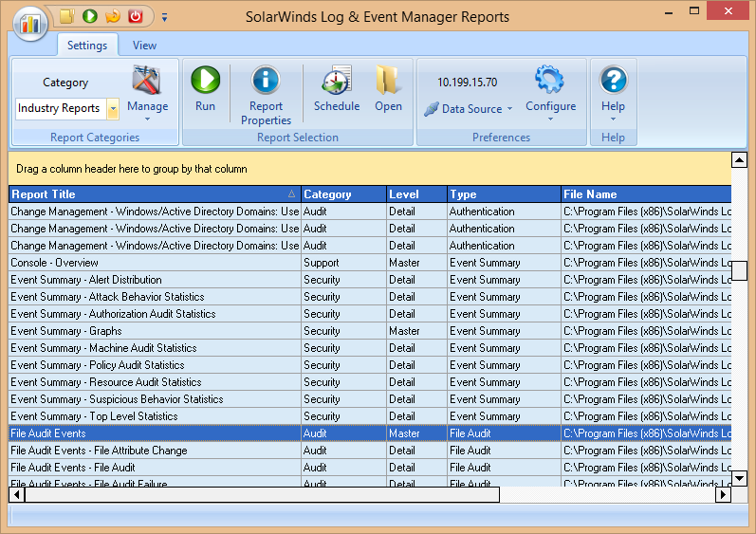This screenshot has height=534, width=756.
Task: Select Event Summary - Machine Audit Statistics
Action: [x=370, y=348]
